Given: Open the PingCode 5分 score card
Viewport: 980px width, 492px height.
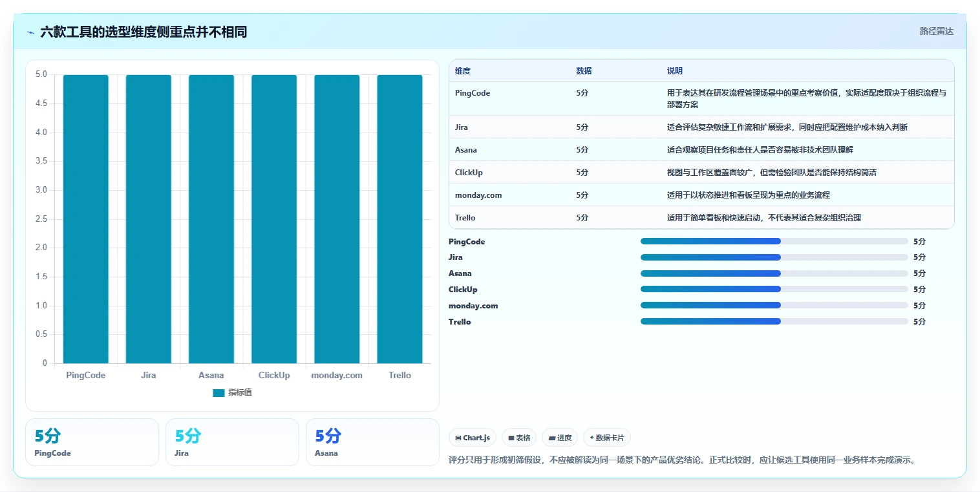Looking at the screenshot, I should (x=92, y=442).
